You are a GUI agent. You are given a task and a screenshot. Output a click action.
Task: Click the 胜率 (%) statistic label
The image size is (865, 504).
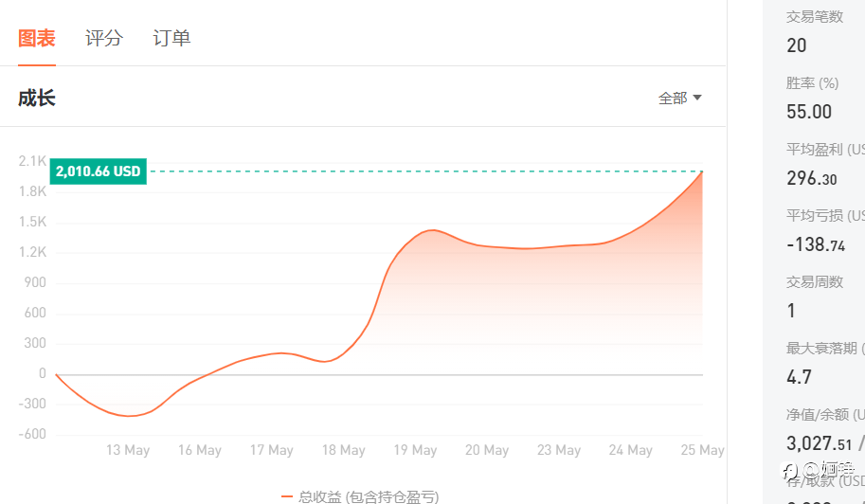point(812,83)
